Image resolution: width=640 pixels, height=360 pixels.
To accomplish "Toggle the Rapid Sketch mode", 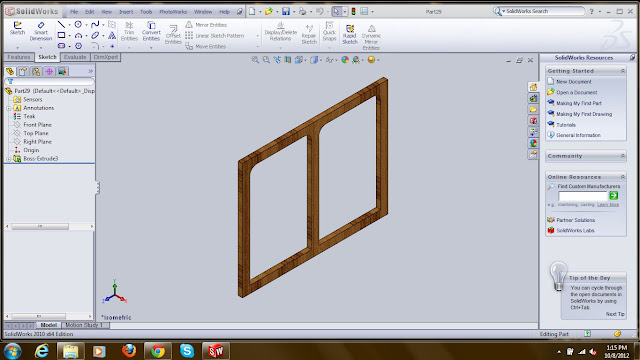I will click(x=350, y=34).
